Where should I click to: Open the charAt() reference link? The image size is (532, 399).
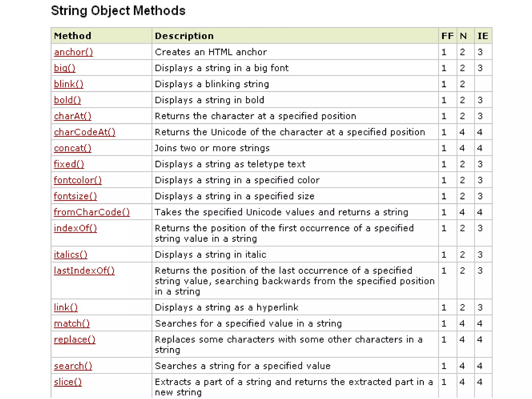coord(72,116)
